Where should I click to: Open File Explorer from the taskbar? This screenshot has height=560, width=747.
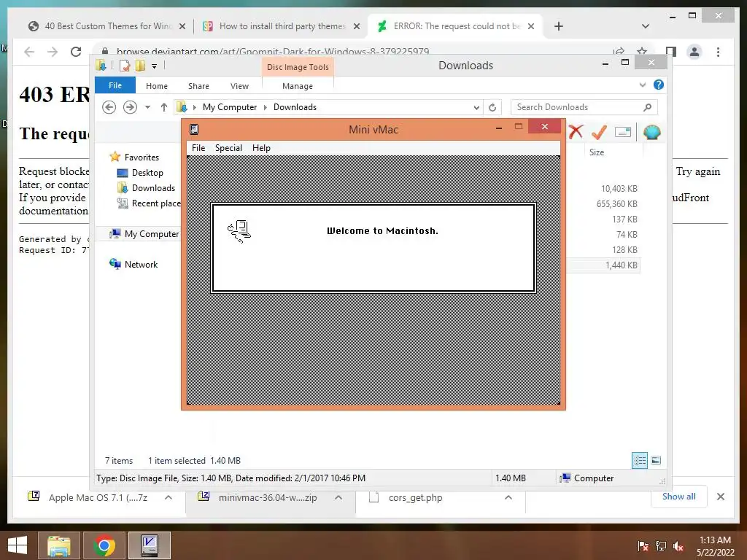(59, 545)
